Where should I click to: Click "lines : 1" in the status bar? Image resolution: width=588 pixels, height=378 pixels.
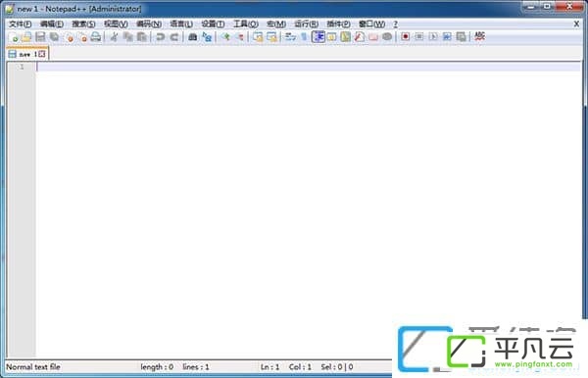pos(196,367)
